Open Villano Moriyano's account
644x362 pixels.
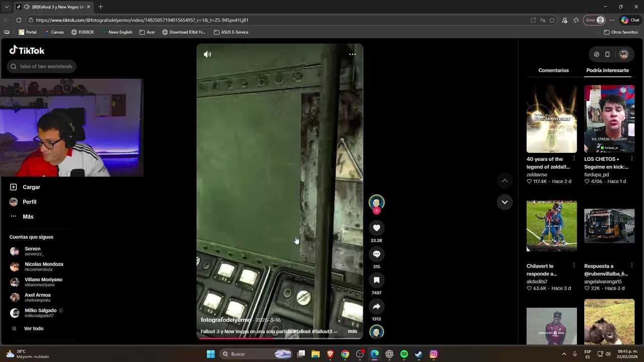coord(36,282)
